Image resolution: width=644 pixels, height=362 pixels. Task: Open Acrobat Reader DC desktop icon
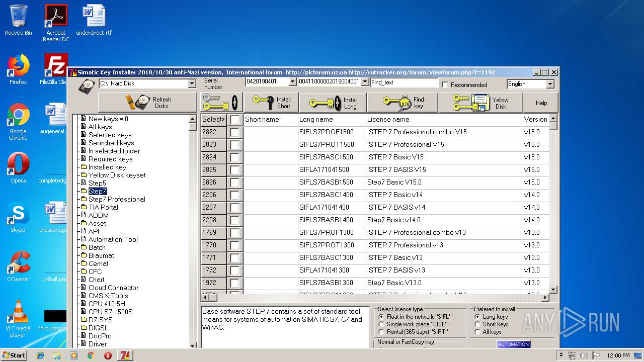56,23
